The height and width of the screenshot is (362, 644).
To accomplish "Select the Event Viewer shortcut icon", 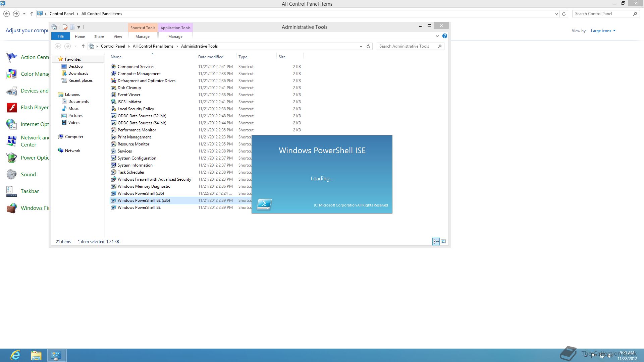I will 113,95.
